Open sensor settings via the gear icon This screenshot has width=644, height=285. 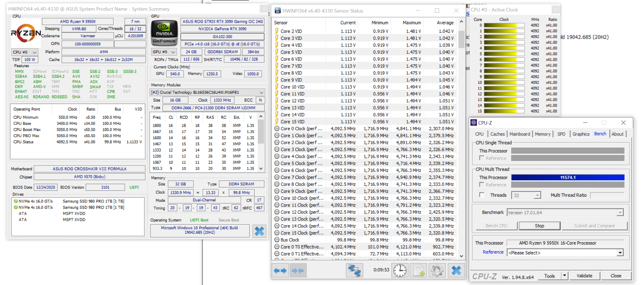[437, 271]
